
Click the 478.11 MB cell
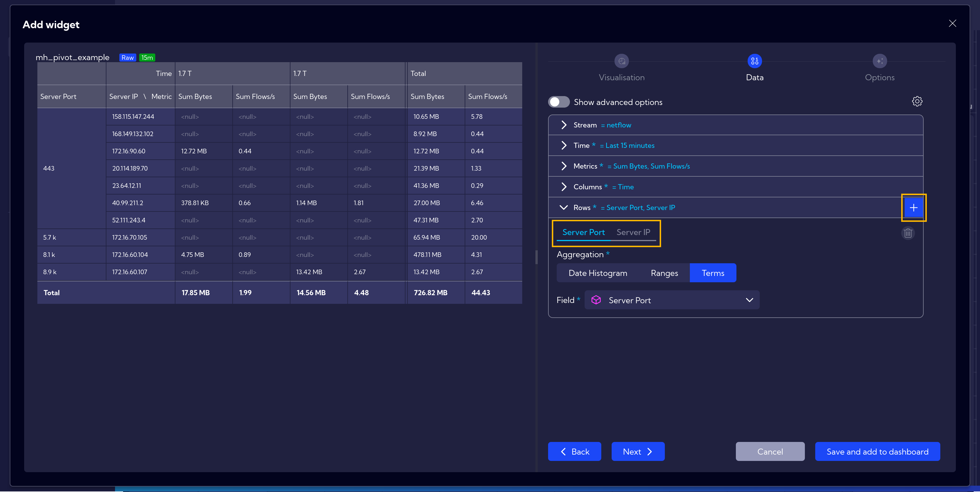click(x=436, y=255)
